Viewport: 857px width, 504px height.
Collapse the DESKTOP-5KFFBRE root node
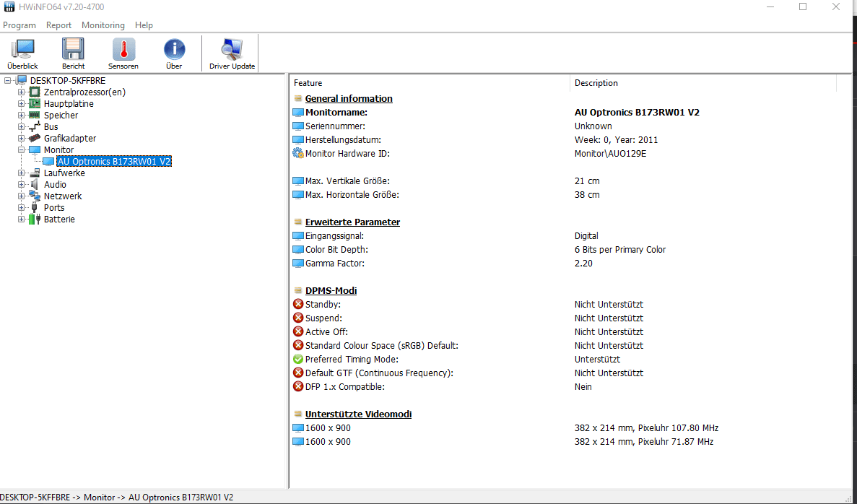(8, 81)
